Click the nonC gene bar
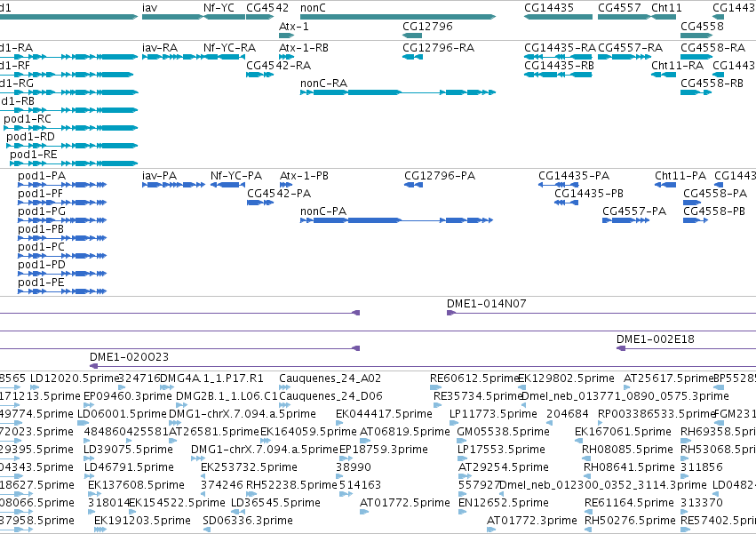 (398, 17)
